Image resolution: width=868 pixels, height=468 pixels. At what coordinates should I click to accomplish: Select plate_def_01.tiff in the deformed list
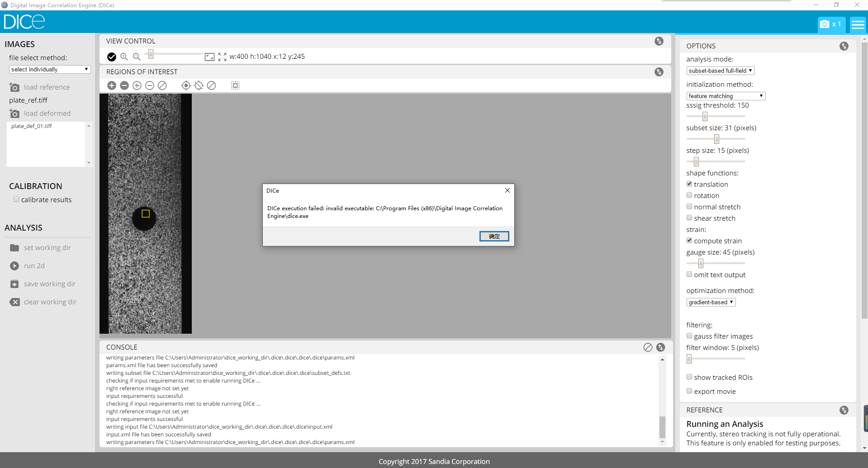(31, 126)
